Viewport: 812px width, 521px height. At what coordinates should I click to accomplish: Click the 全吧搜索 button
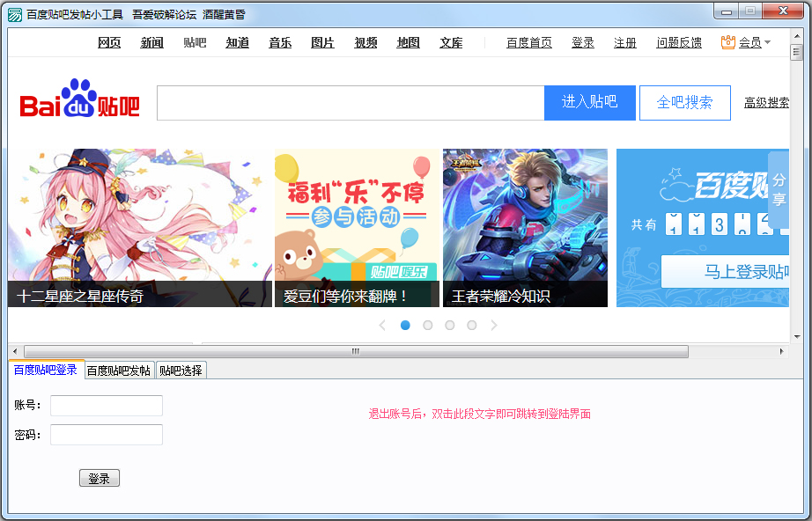tap(684, 102)
